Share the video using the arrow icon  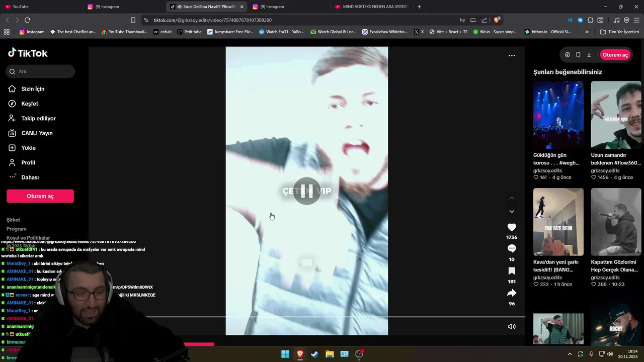point(512,293)
